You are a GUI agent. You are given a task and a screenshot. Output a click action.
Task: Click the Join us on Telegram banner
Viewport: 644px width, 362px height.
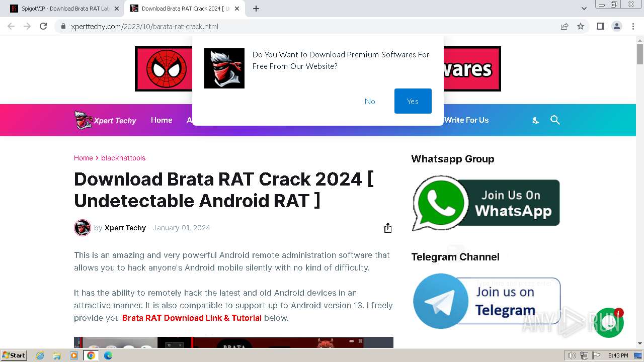(487, 301)
